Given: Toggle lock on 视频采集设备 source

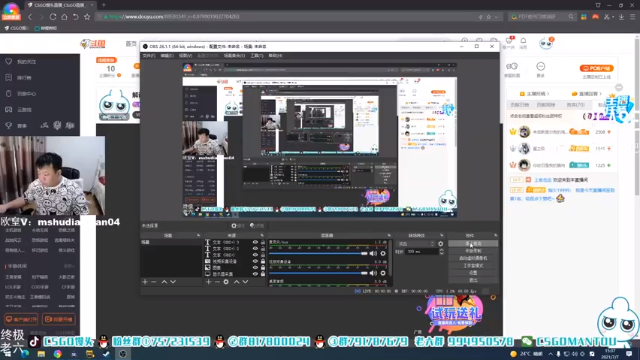Looking at the screenshot, I should 263,261.
